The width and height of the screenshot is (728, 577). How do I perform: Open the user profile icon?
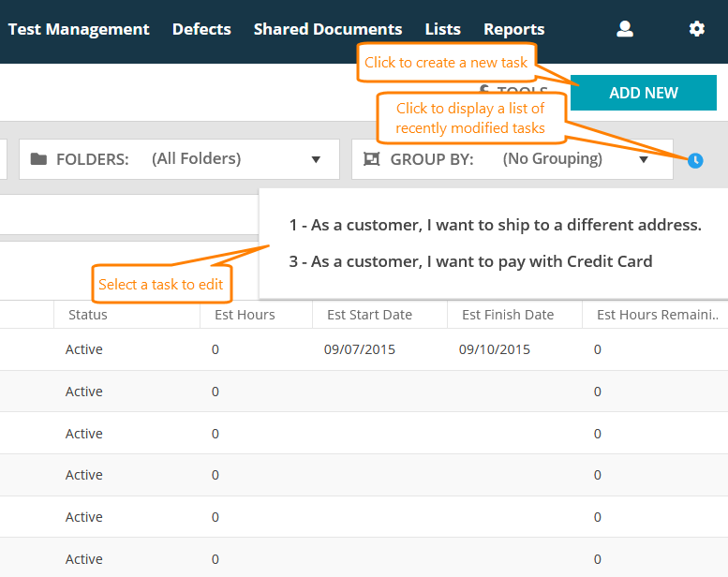pos(625,29)
